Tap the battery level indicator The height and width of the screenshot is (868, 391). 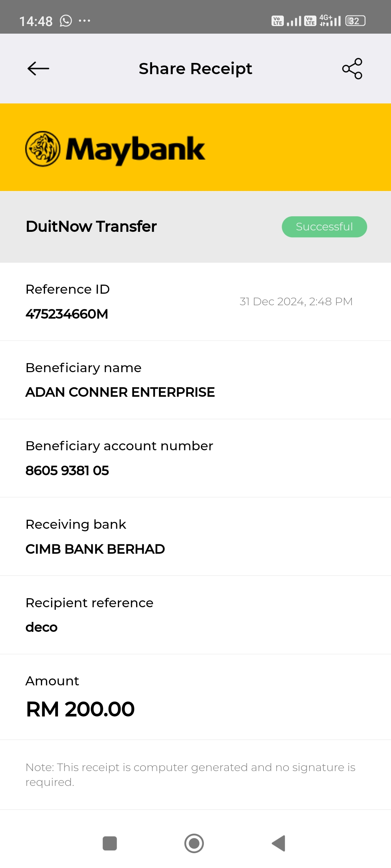tap(355, 21)
